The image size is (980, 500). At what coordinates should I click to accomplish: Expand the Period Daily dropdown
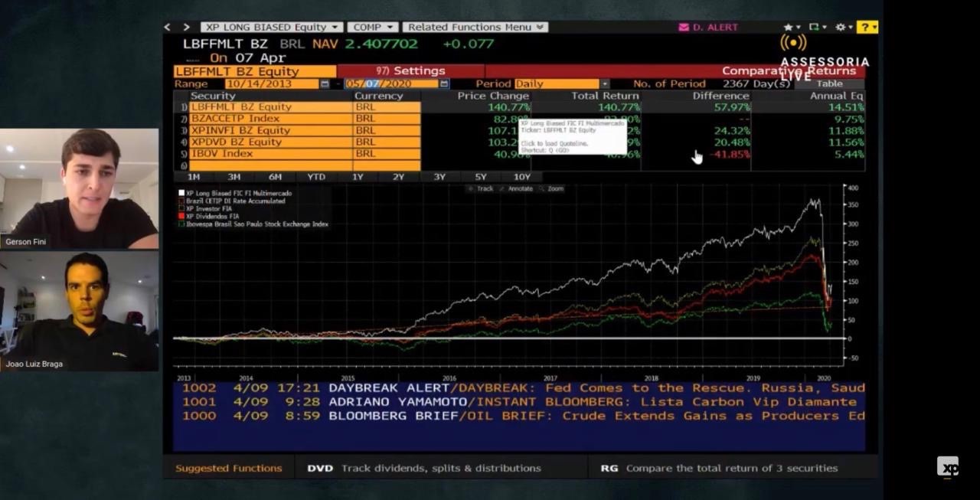605,84
